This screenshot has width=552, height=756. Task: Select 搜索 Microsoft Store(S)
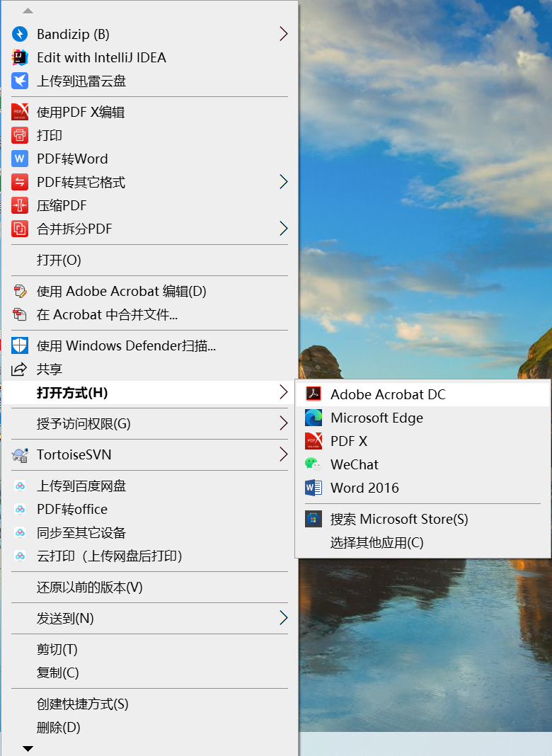pos(422,519)
